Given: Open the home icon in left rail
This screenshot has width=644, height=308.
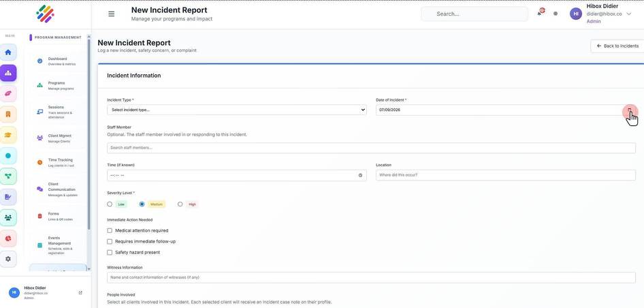Looking at the screenshot, I should tap(8, 52).
